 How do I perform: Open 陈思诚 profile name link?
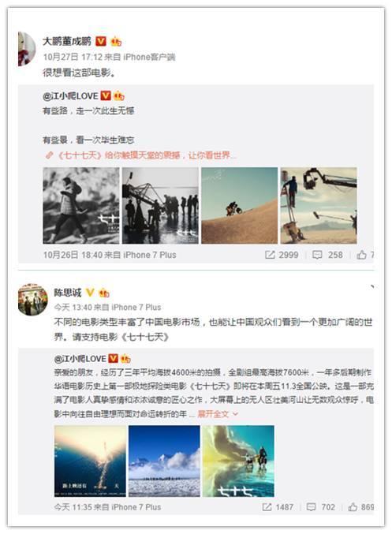pos(68,293)
